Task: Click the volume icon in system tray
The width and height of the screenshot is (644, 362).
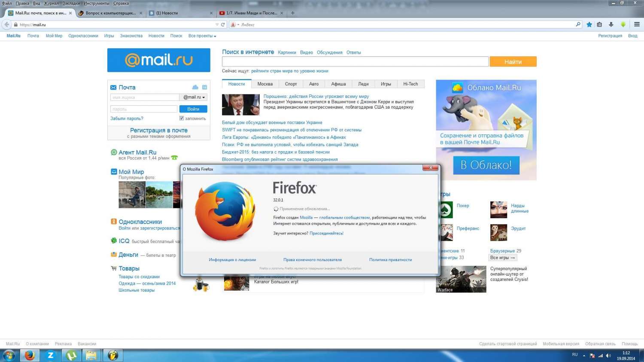Action: tap(608, 356)
